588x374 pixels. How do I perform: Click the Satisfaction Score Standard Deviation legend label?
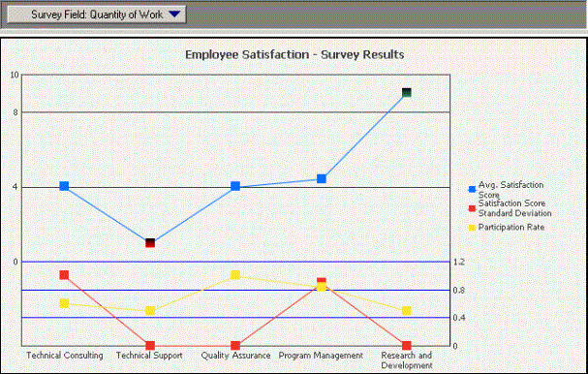pyautogui.click(x=515, y=208)
